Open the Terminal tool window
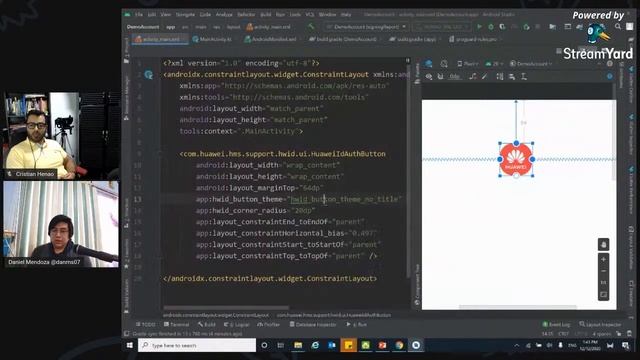Viewport: 640px width, 360px height. (176, 324)
